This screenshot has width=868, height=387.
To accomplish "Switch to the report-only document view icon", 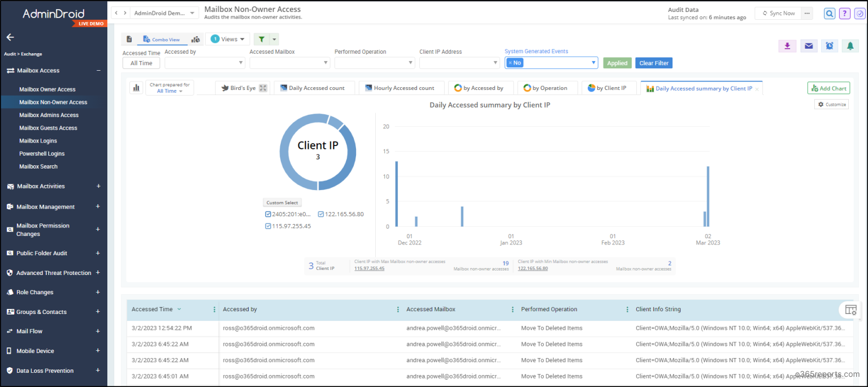I will coord(129,39).
